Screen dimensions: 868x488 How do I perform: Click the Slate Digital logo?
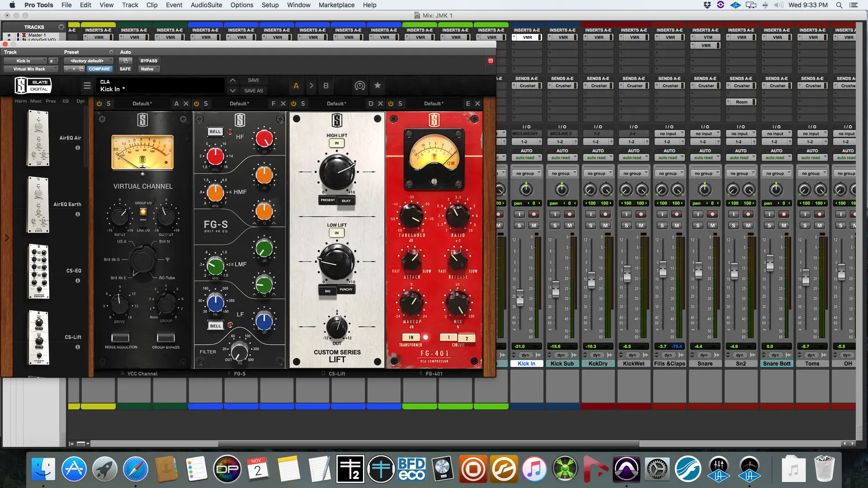click(x=33, y=85)
